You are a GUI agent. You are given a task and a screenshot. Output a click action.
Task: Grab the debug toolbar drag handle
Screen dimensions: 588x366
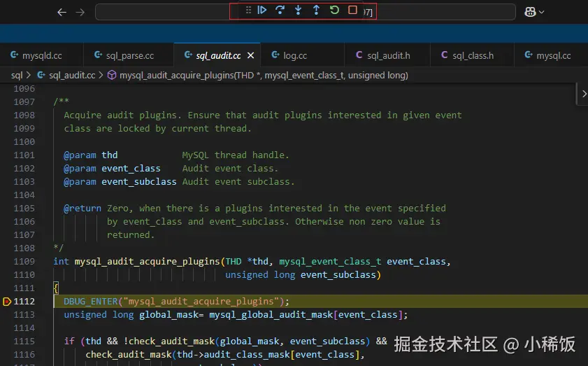[x=248, y=10]
